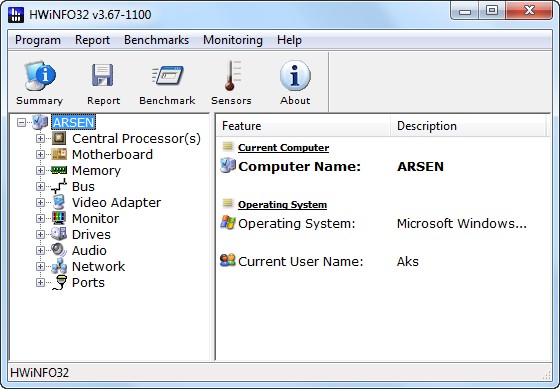560x389 pixels.
Task: Click the Feature column header
Action: point(304,126)
